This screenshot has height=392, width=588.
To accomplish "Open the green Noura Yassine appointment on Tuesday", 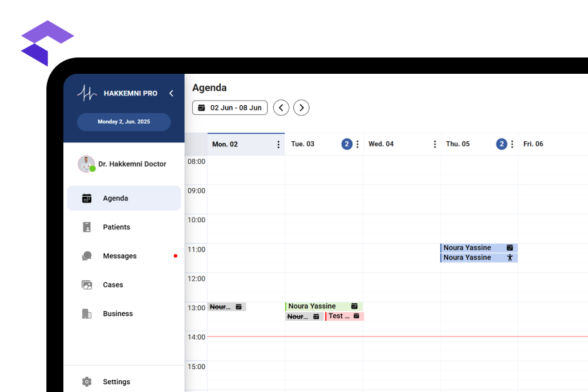I will (323, 306).
